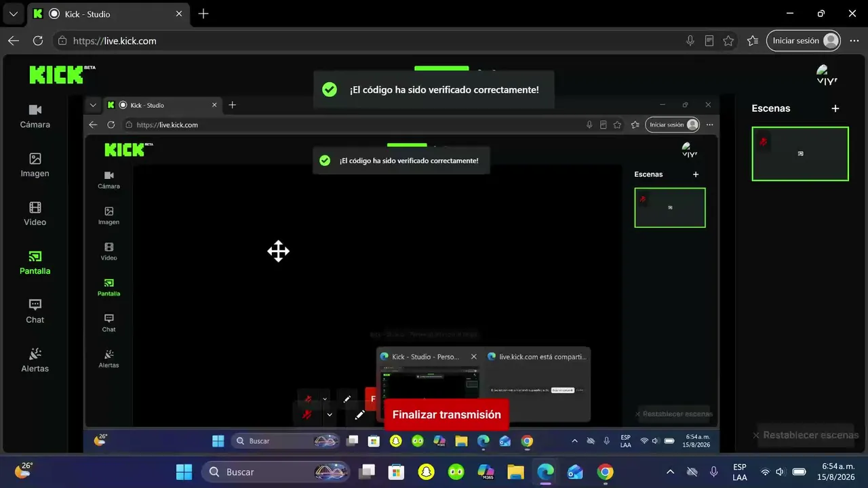The width and height of the screenshot is (868, 488).
Task: Open the Windows Start menu
Action: pos(184,472)
